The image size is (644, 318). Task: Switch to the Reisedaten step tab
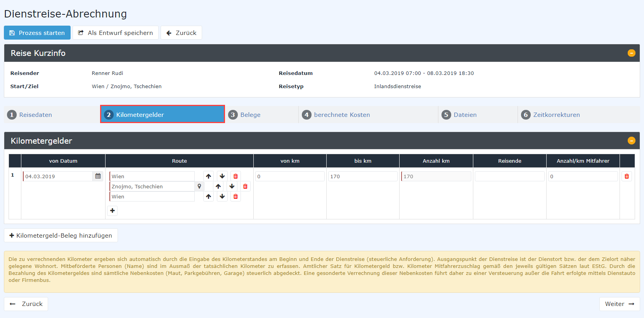pyautogui.click(x=52, y=115)
